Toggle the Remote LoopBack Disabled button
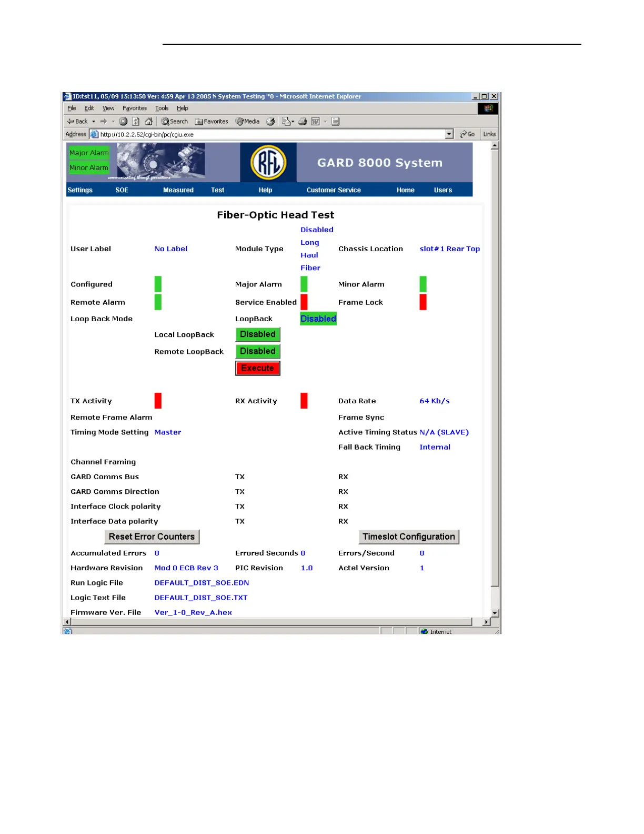This screenshot has height=834, width=644. pos(258,351)
